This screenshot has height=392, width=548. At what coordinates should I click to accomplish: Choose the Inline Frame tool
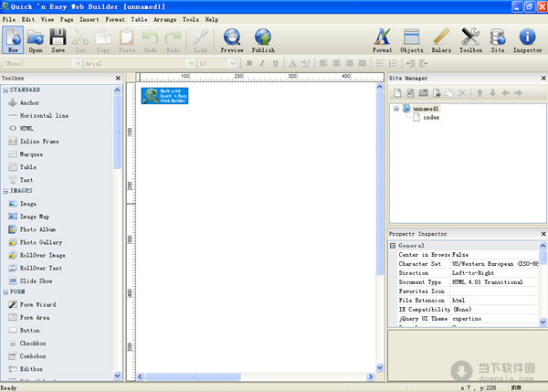pos(34,142)
